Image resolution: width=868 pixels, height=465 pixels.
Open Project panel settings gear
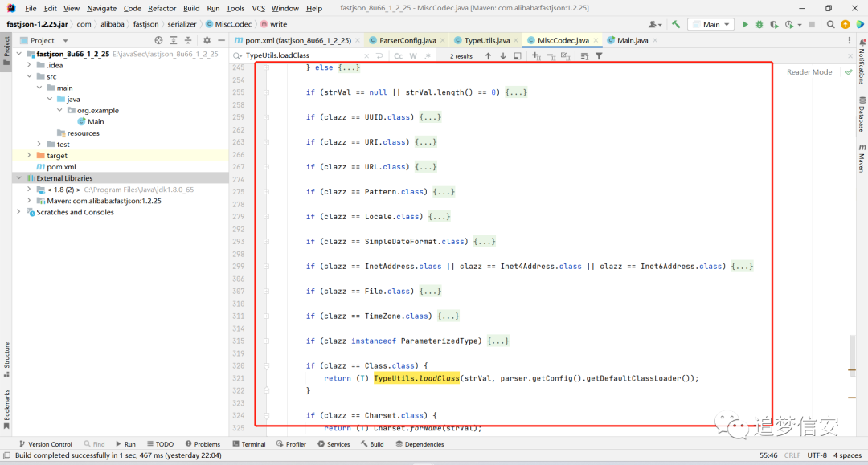coord(207,40)
